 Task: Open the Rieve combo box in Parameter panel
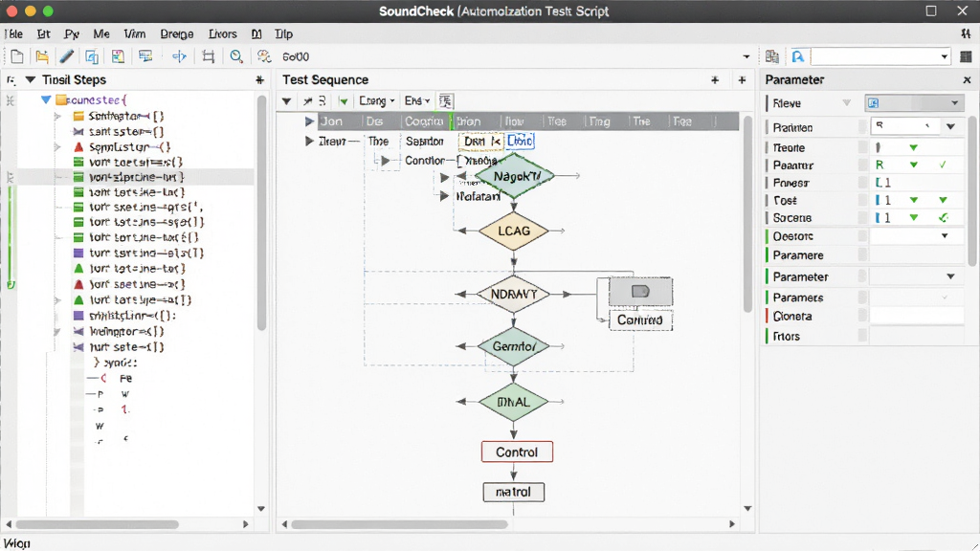pos(914,103)
